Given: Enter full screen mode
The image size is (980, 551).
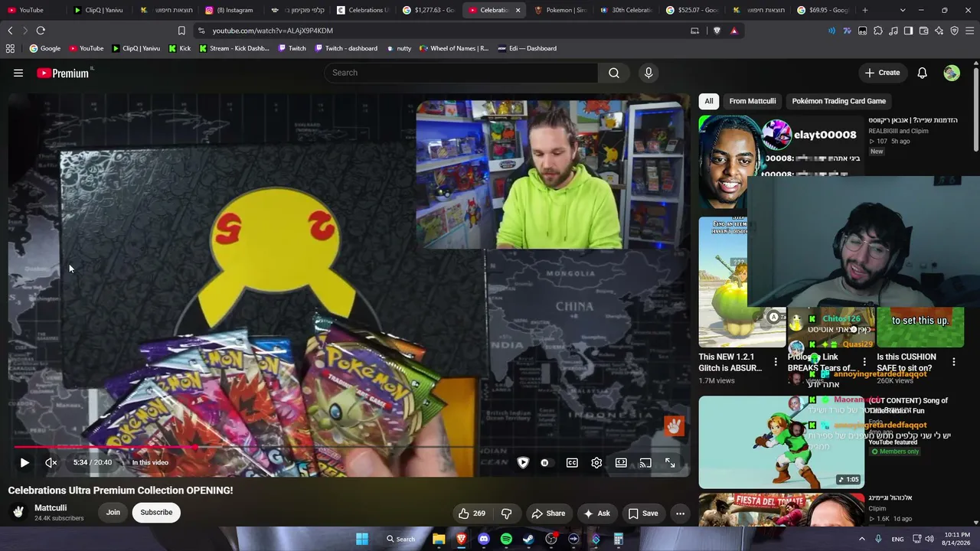Looking at the screenshot, I should coord(670,462).
